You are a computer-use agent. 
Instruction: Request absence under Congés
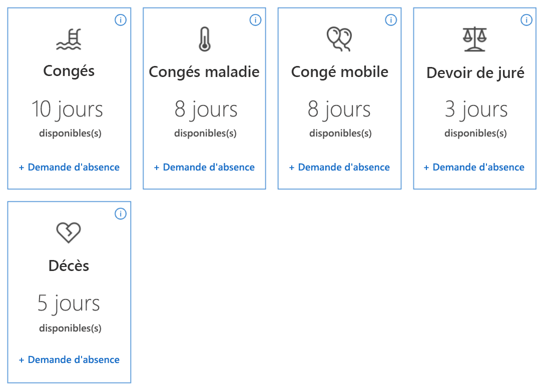(69, 167)
